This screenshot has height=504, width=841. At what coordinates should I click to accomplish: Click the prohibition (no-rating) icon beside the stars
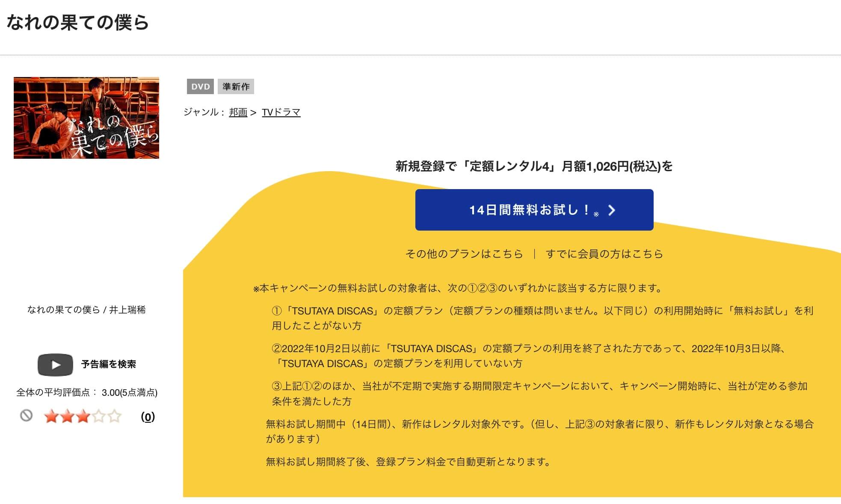tap(26, 415)
